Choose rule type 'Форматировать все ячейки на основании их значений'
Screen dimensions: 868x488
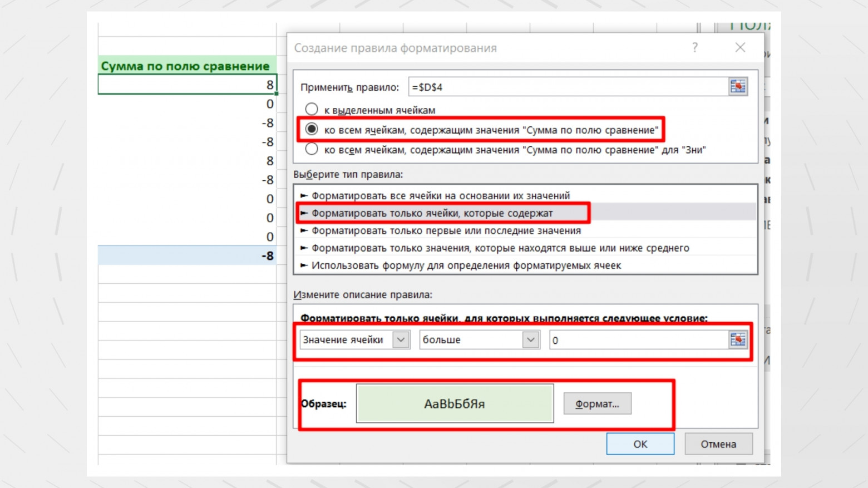525,195
